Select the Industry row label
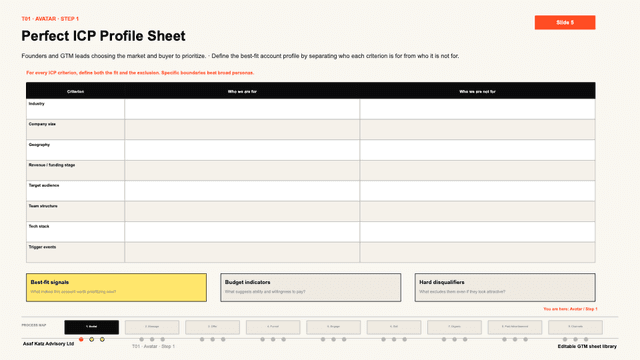The height and width of the screenshot is (360, 640). (x=36, y=104)
